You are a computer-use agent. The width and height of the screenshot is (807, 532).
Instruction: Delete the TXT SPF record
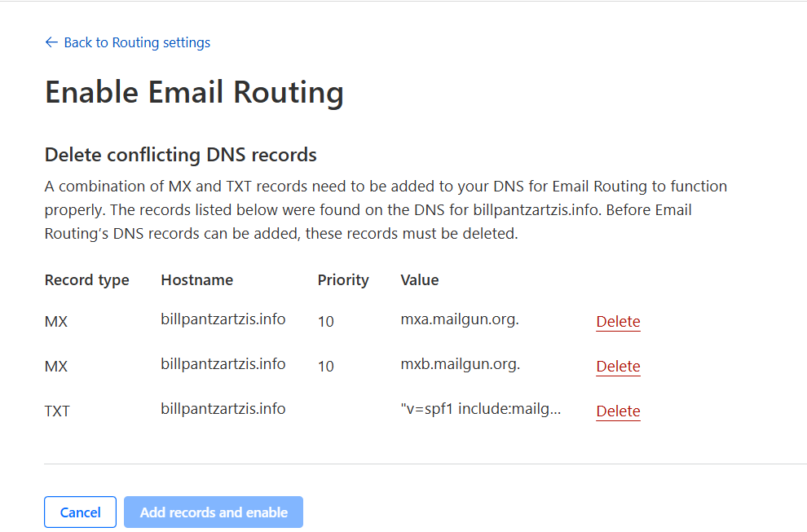click(618, 411)
